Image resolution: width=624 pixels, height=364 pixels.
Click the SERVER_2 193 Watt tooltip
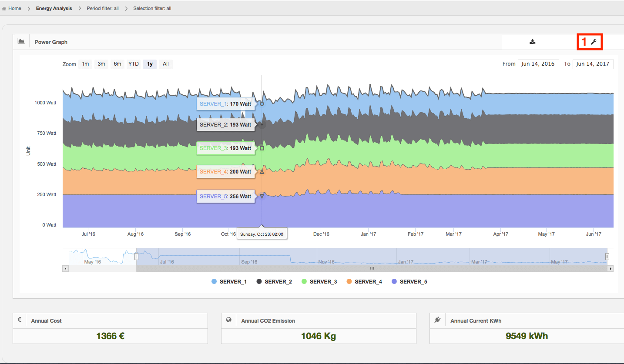[x=225, y=125]
